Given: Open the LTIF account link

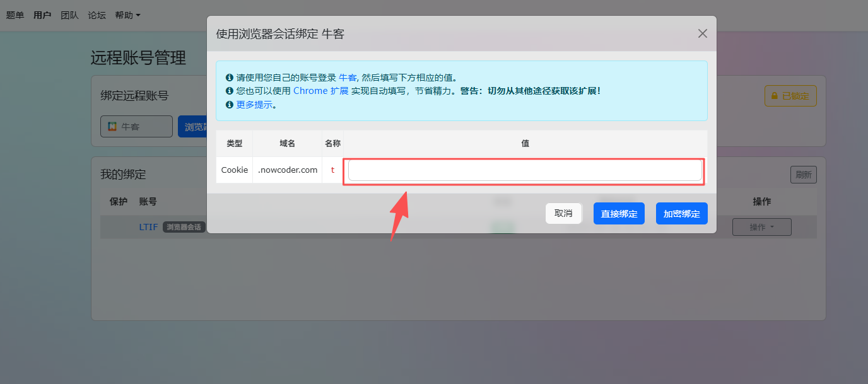Looking at the screenshot, I should 149,227.
